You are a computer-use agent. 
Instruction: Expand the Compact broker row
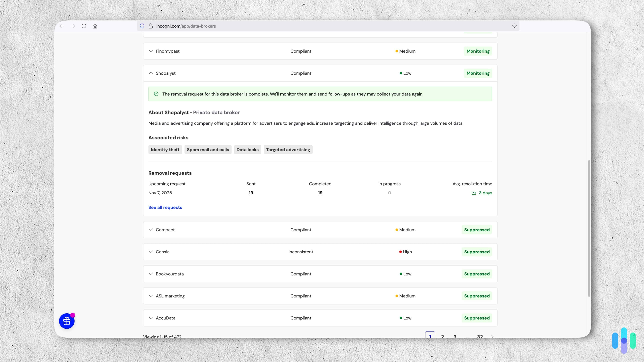point(320,230)
